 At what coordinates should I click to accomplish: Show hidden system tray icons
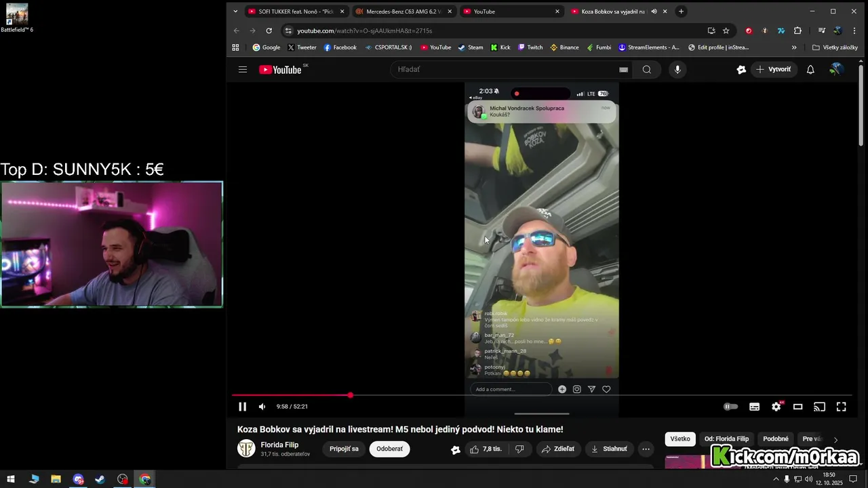[x=776, y=479]
